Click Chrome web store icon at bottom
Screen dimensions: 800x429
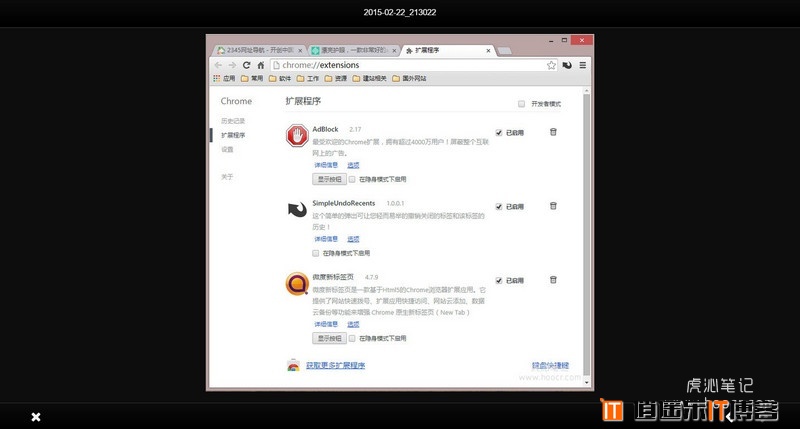pos(293,365)
